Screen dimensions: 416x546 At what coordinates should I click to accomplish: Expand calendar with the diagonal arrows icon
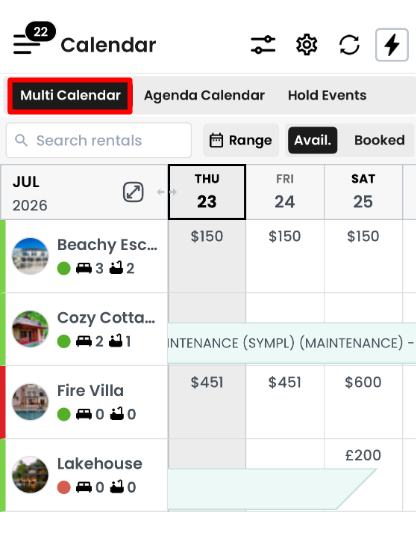click(x=133, y=192)
